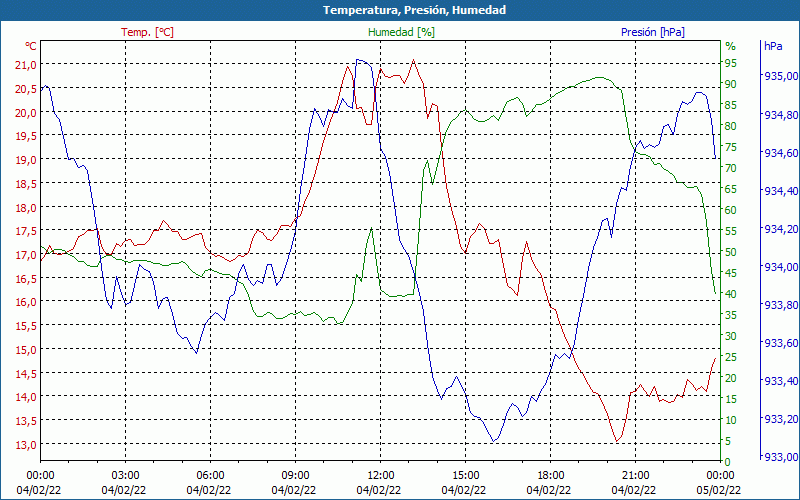Click the 09:00 time axis label
This screenshot has height=500, width=800.
(x=295, y=476)
